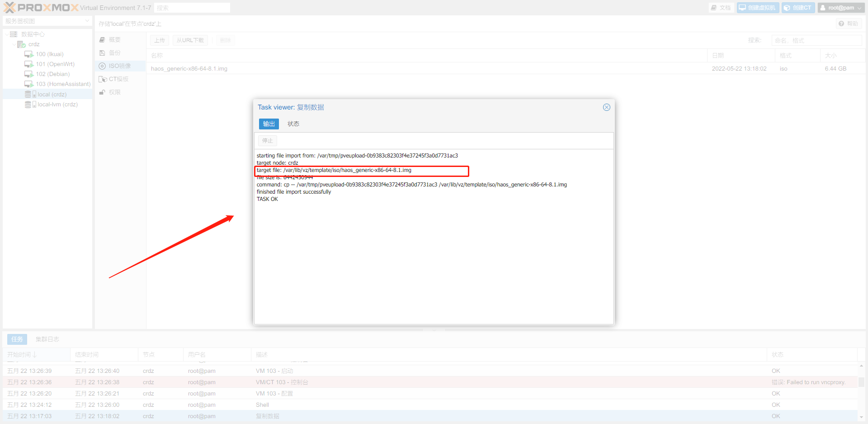
Task: Click the 创建虚拟机 button
Action: coord(758,8)
